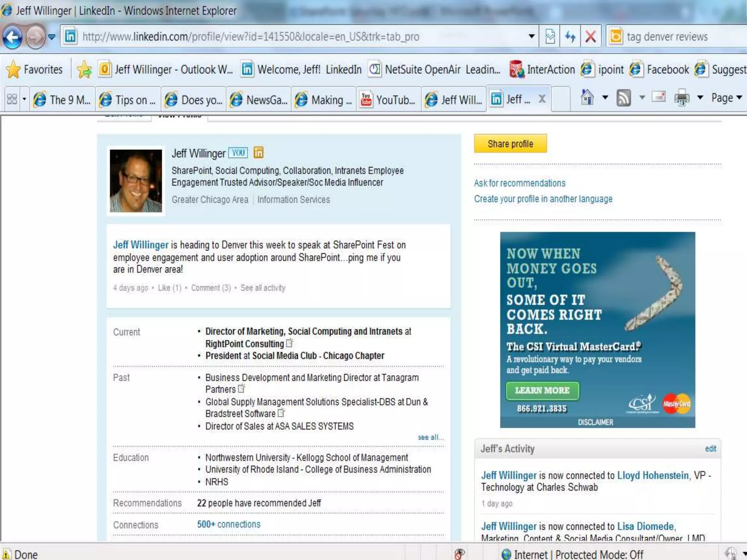This screenshot has height=560, width=747.
Task: Expand the Print options dropdown arrow
Action: click(700, 98)
